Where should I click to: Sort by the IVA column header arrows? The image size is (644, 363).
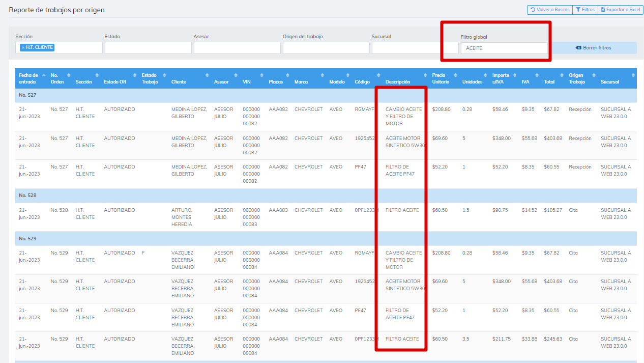click(537, 75)
